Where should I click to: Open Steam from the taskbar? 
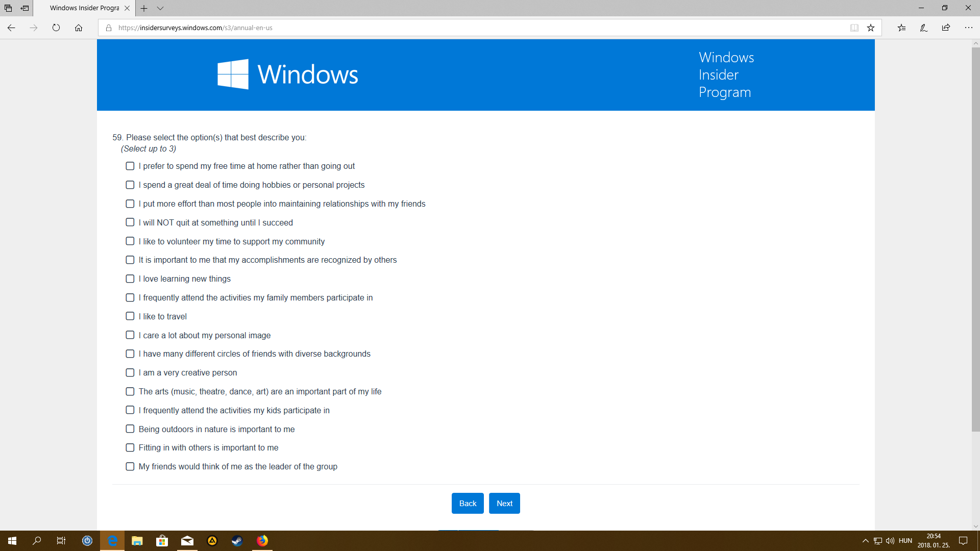coord(237,541)
